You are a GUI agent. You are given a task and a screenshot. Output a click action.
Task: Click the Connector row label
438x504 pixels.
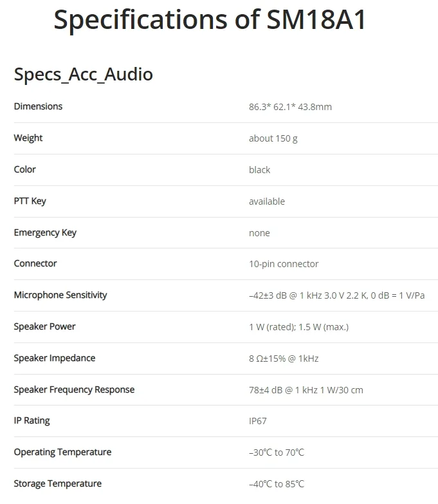35,263
